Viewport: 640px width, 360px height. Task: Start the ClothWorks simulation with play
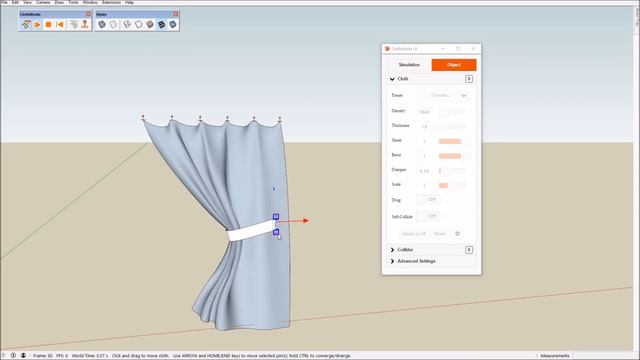click(x=38, y=25)
